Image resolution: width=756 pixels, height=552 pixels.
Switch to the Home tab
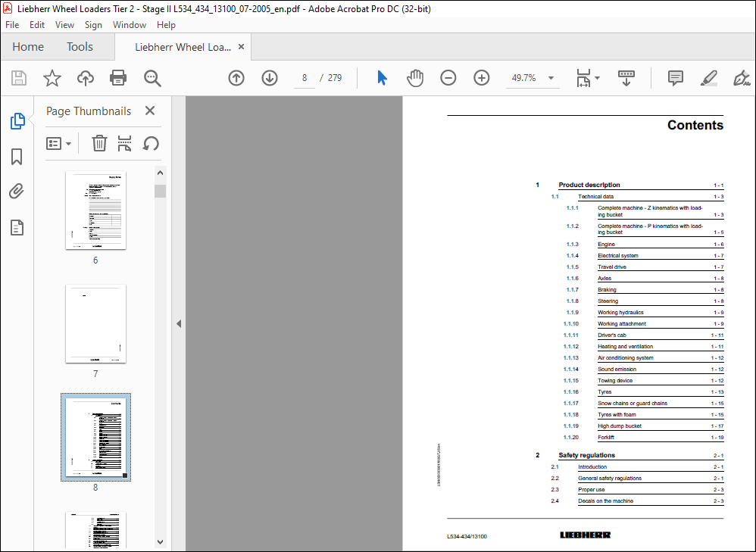(28, 47)
